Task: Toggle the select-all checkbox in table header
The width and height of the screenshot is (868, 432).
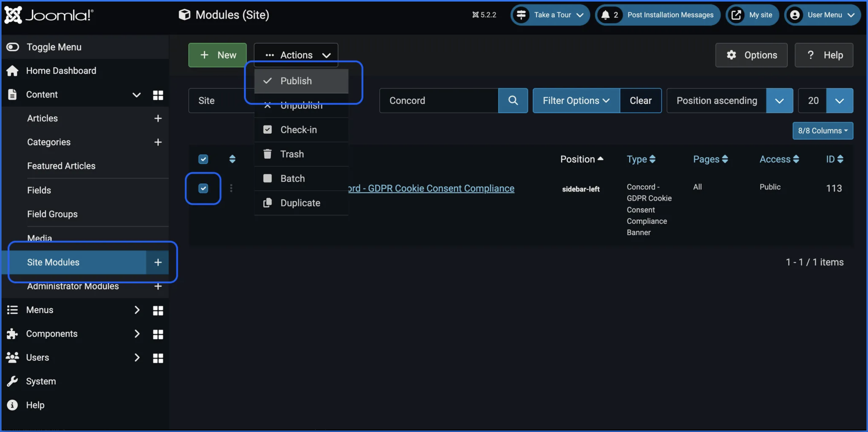Action: (x=203, y=159)
